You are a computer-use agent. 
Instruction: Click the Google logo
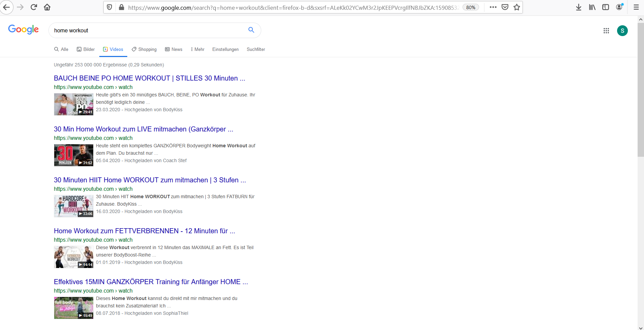pos(24,30)
